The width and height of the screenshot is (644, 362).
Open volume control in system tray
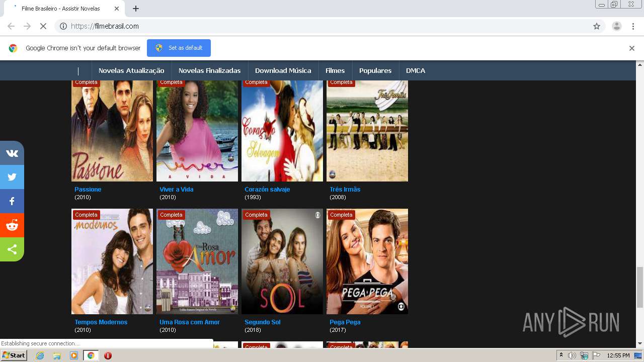pyautogui.click(x=572, y=355)
